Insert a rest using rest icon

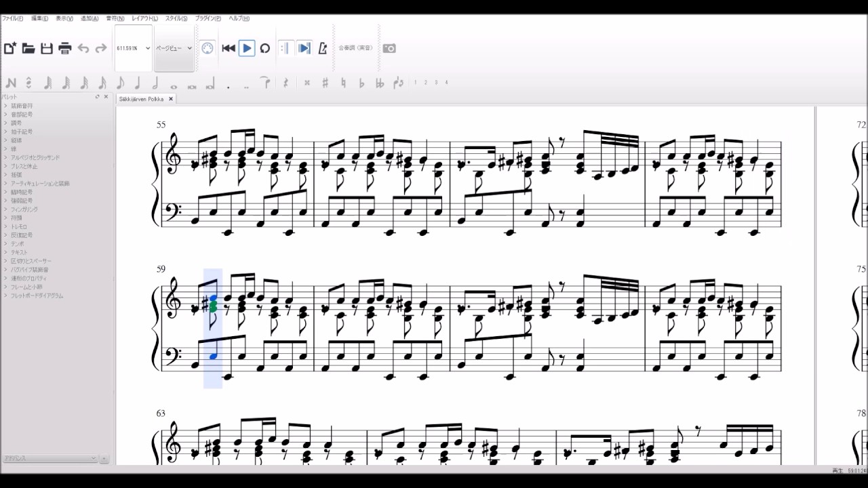tap(285, 83)
